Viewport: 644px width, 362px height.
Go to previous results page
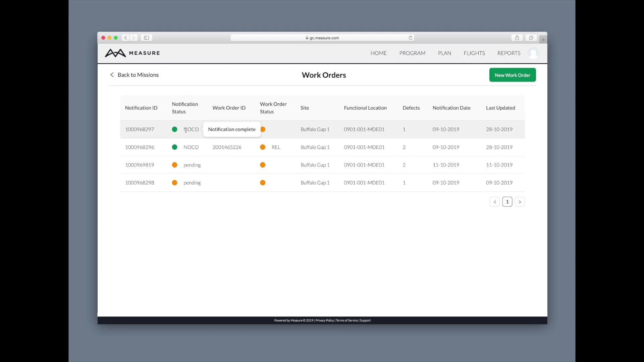click(495, 202)
